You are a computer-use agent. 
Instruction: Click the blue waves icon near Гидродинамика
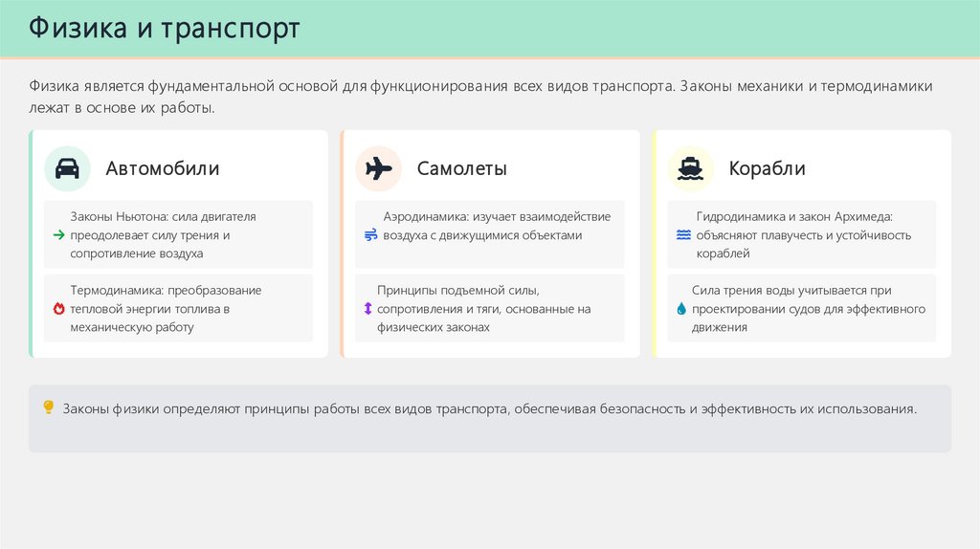(683, 235)
